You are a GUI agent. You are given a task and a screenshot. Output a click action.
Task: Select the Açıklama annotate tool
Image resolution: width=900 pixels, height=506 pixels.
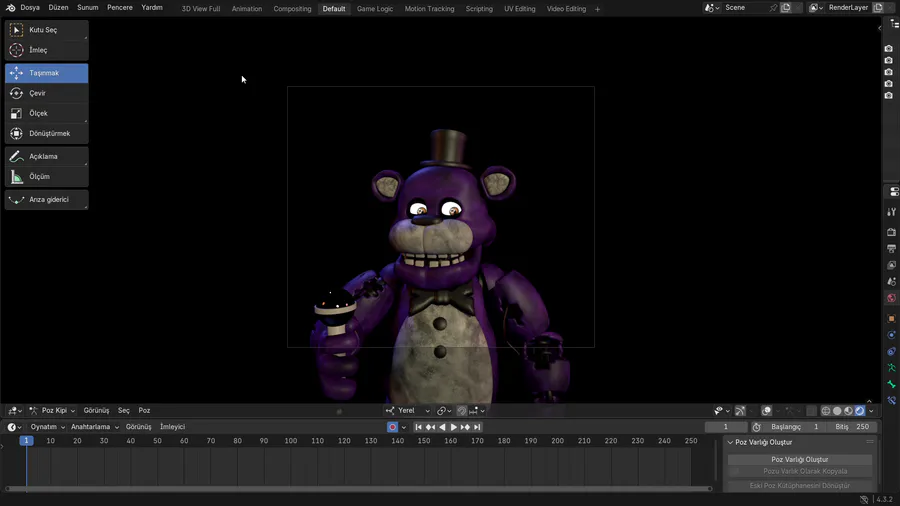coord(46,156)
